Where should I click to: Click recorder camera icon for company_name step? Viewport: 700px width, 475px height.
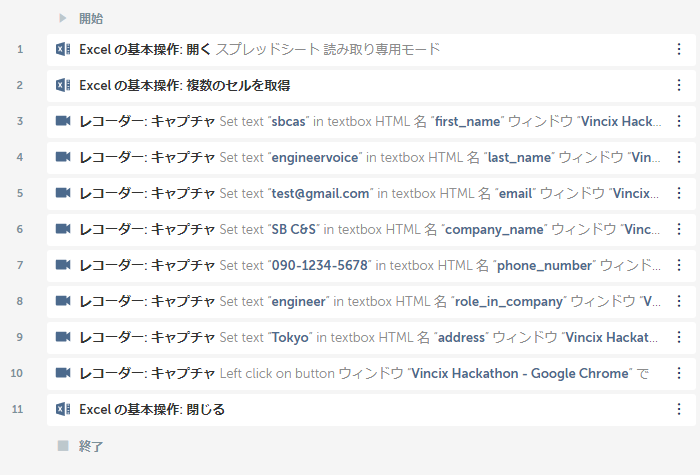[x=63, y=229]
